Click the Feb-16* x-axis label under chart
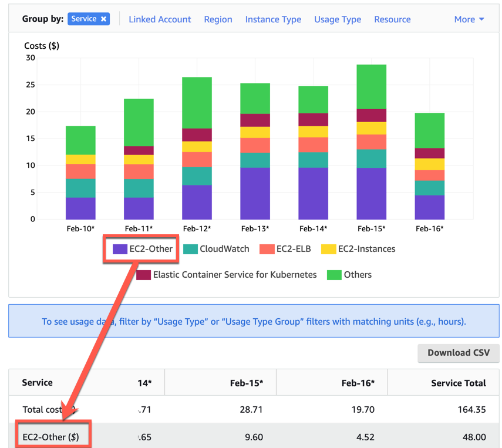This screenshot has height=448, width=502. click(x=430, y=228)
